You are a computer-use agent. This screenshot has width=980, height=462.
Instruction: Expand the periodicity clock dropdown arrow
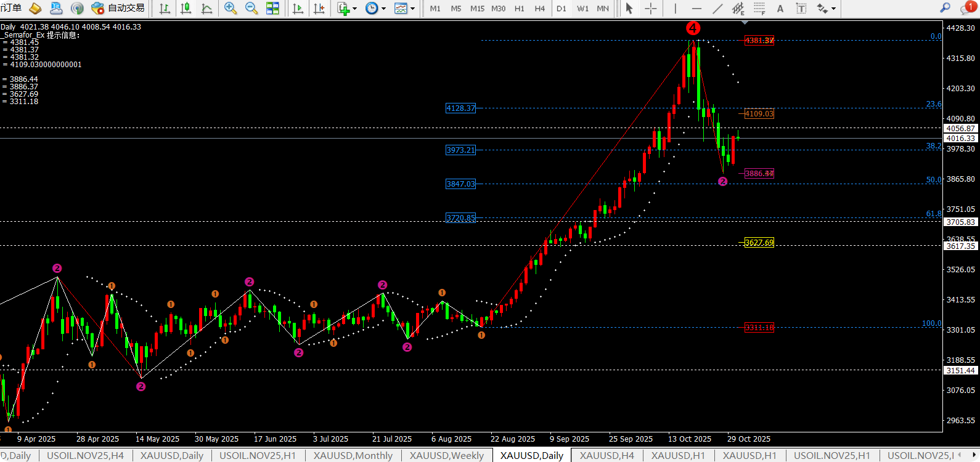[383, 9]
